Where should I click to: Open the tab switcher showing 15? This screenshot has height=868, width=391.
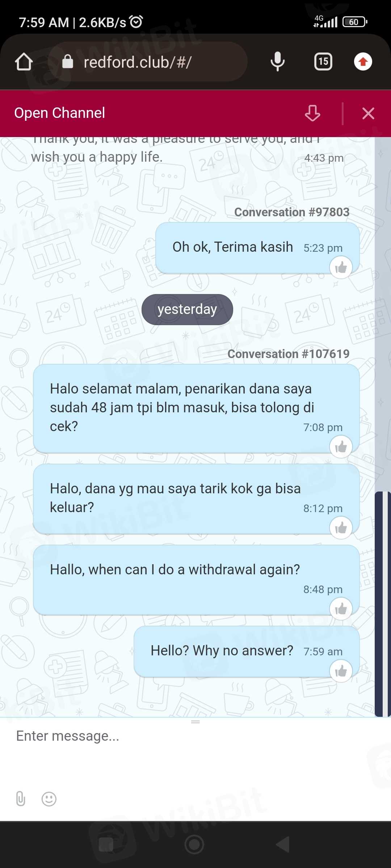pos(323,61)
